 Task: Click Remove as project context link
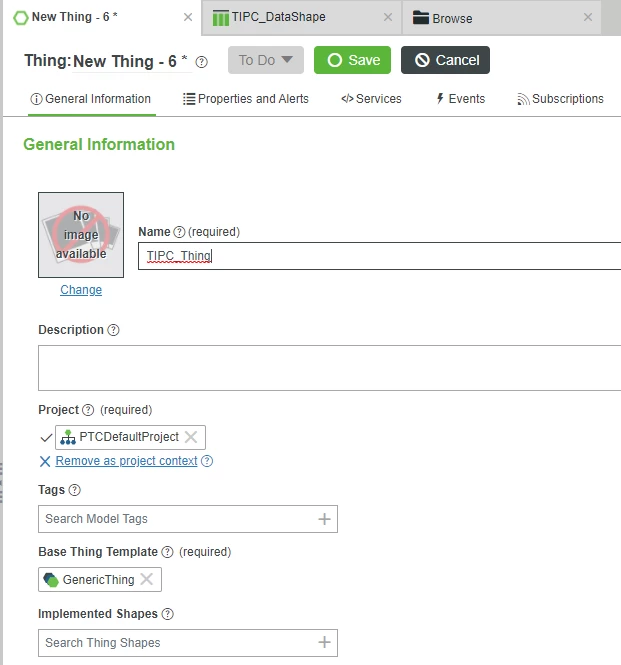126,461
